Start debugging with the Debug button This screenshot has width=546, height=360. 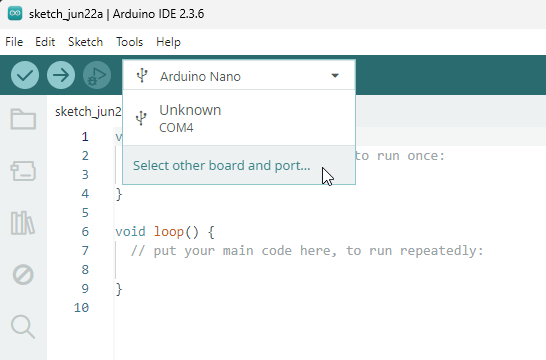tap(97, 75)
